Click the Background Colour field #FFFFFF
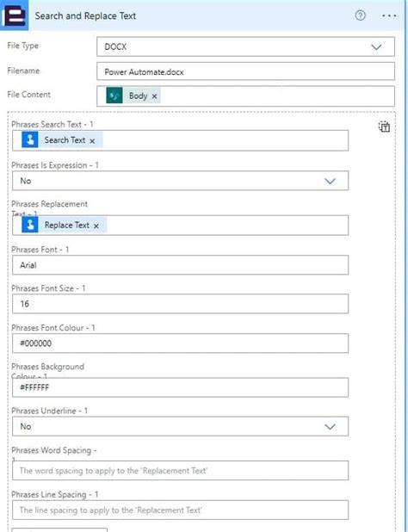Viewport: 408px width, 532px height. (x=180, y=387)
